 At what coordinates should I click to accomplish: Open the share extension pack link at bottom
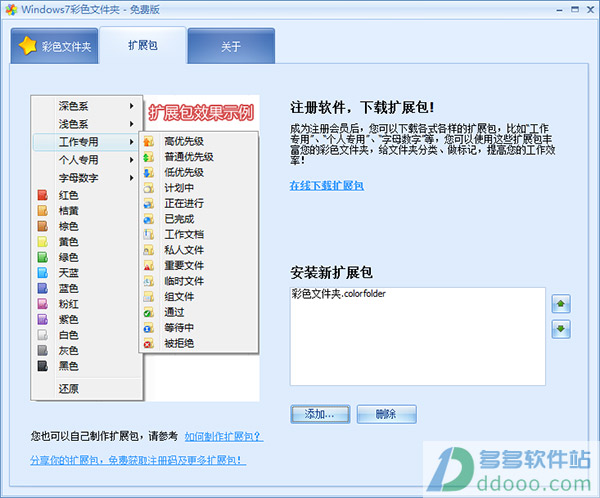(x=138, y=460)
